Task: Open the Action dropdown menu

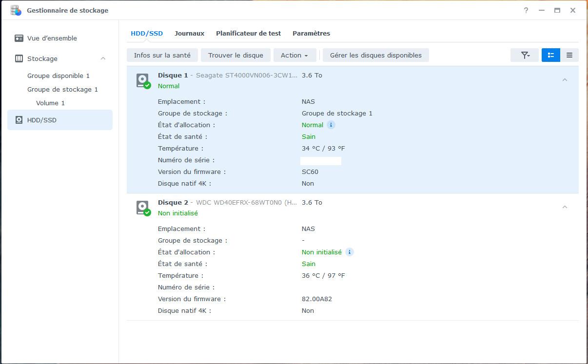Action: click(x=294, y=55)
